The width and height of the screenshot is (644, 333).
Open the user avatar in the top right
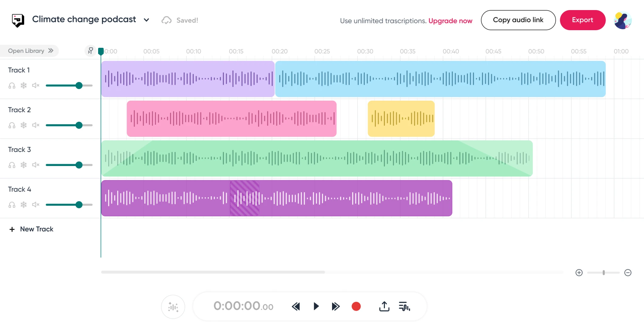point(622,20)
